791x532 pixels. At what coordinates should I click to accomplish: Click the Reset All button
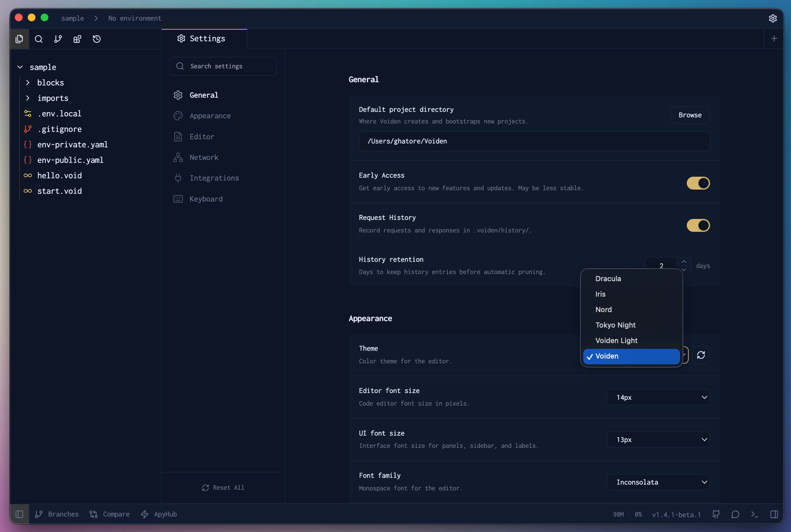point(223,488)
